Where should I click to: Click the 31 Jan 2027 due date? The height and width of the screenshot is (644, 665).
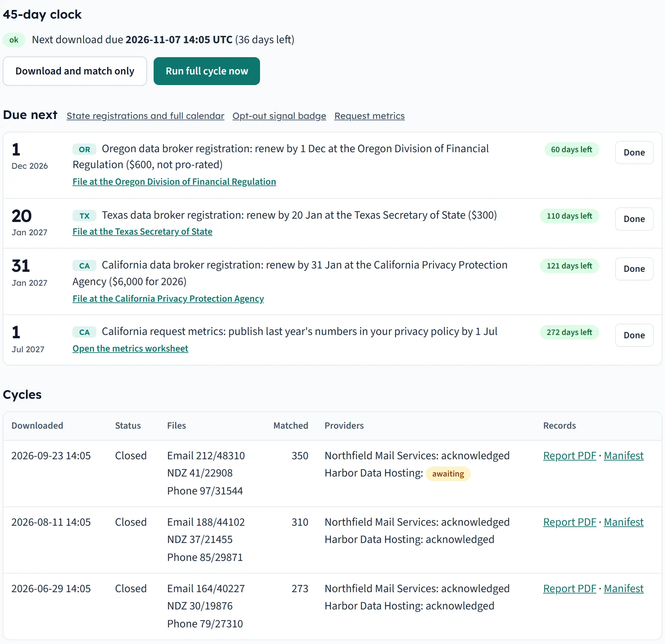[30, 273]
